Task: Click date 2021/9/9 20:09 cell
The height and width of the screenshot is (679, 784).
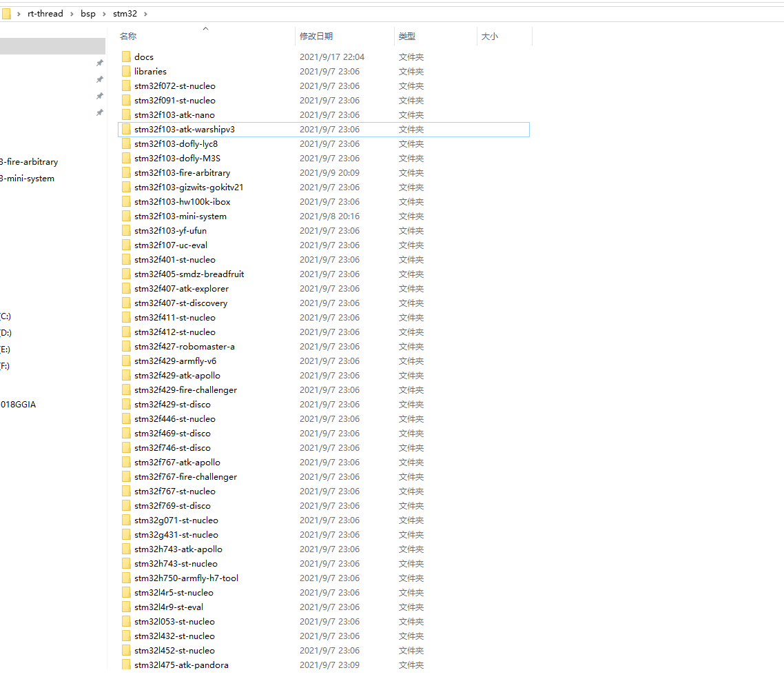Action: pyautogui.click(x=329, y=172)
